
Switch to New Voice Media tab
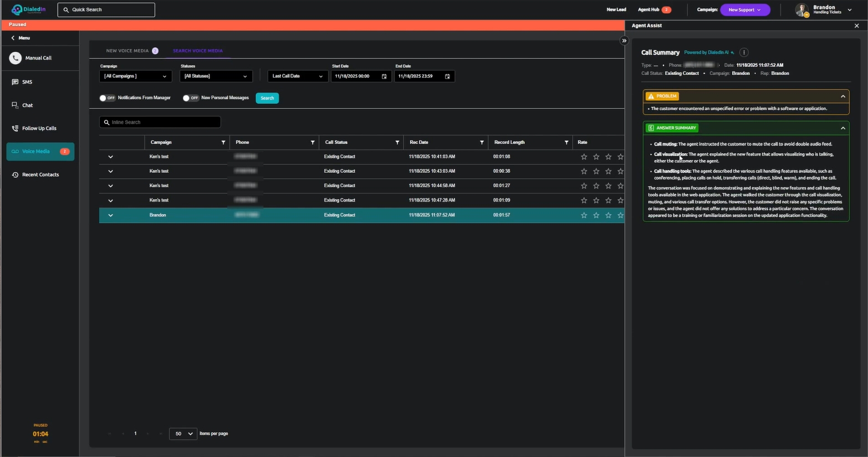[127, 51]
